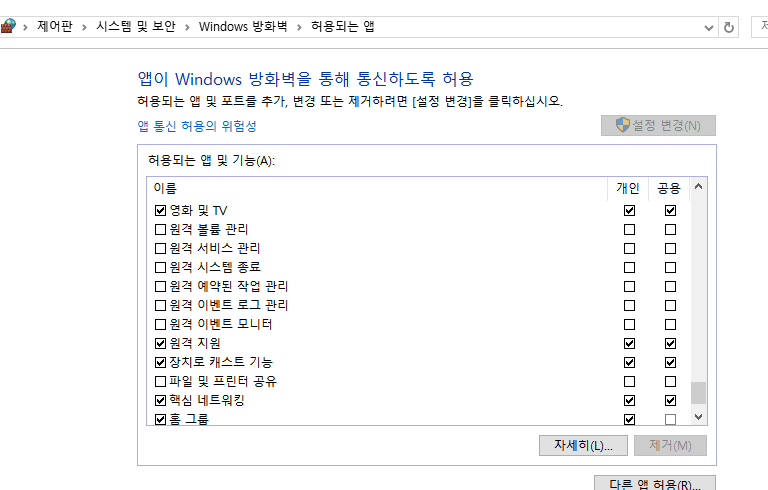This screenshot has width=768, height=490.
Task: Go to 시스템 및 보안 breadcrumb
Action: tap(136, 26)
